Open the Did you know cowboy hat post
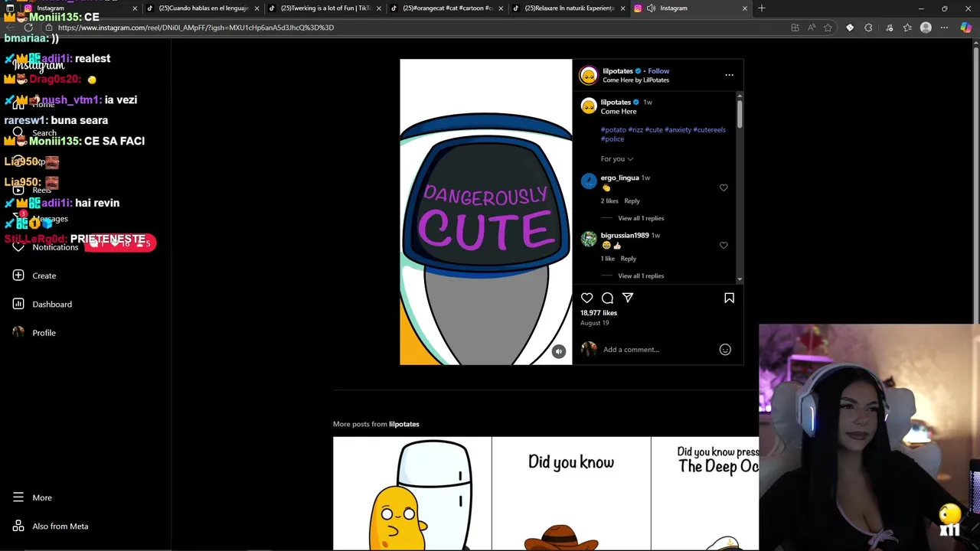Screen dimensions: 980x551 click(571, 494)
